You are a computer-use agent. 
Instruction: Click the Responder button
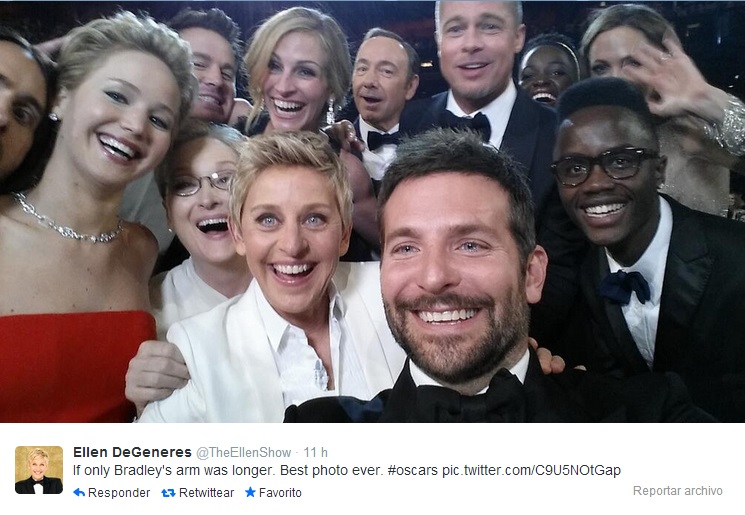[x=112, y=493]
